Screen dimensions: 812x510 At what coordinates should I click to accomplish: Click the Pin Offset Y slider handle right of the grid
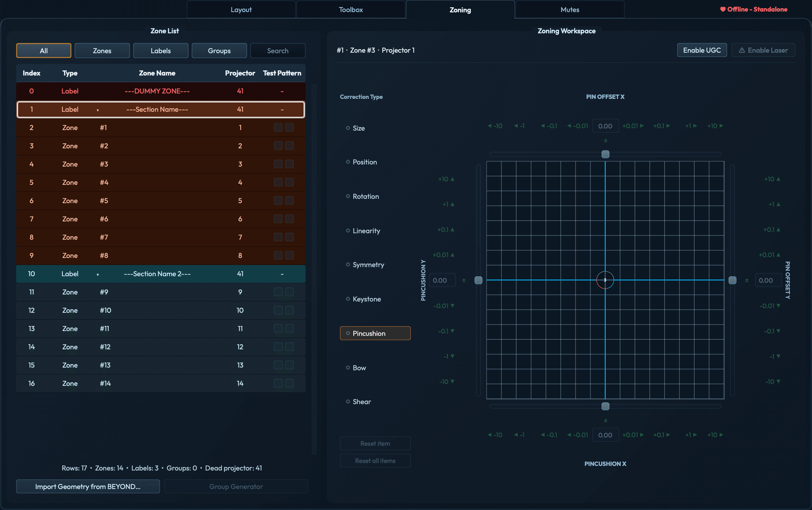(x=733, y=280)
